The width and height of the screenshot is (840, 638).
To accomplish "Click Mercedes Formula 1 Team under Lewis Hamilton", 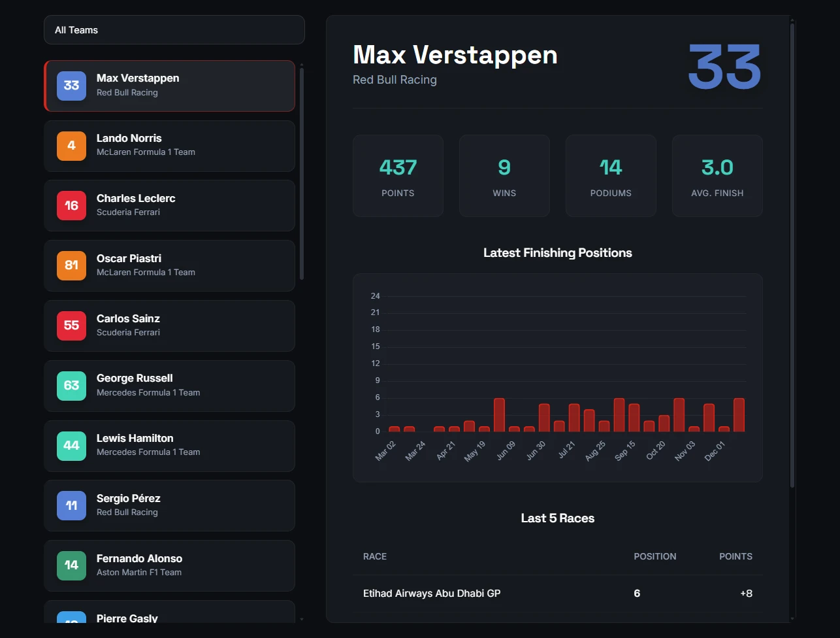I will coord(148,452).
